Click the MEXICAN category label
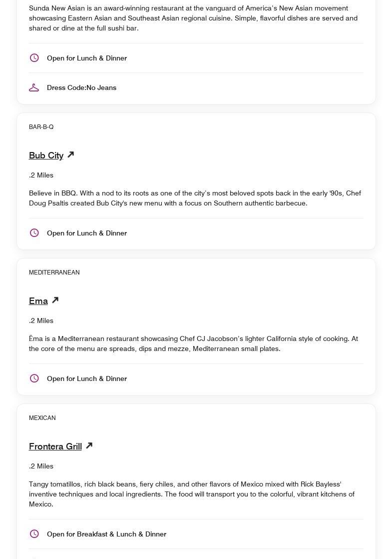392x559 pixels. pyautogui.click(x=42, y=418)
